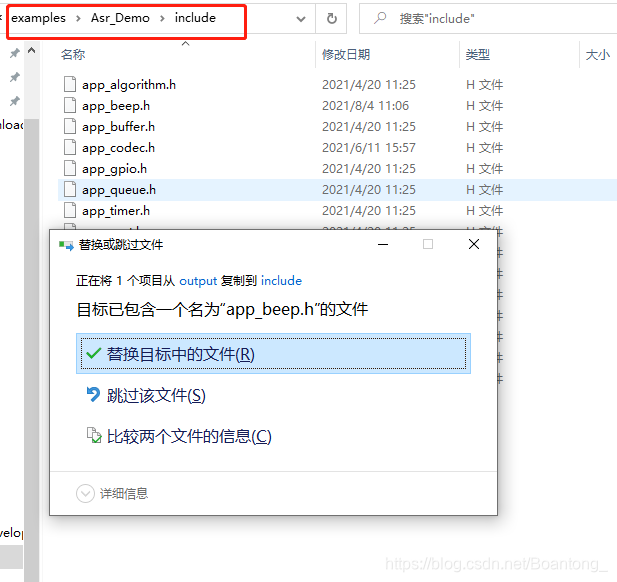617x582 pixels.
Task: Select file app_buffer.h
Action: pyautogui.click(x=118, y=127)
